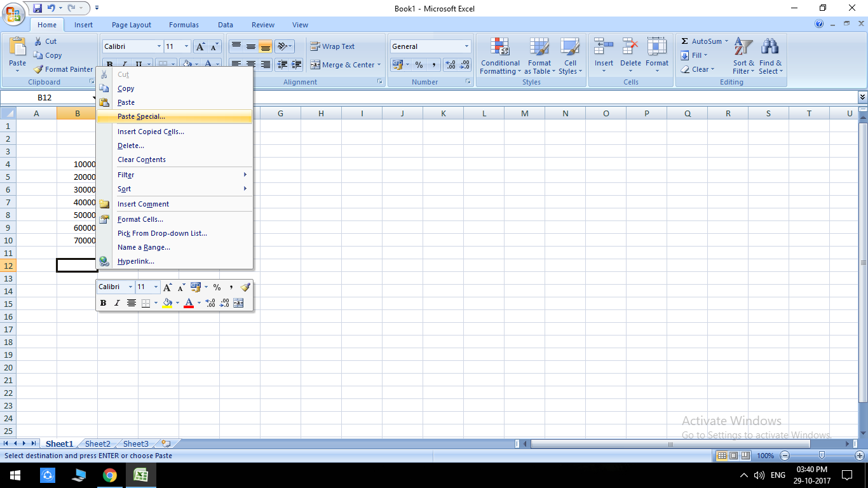868x488 pixels.
Task: Click the Orientation text angle icon
Action: click(x=285, y=46)
